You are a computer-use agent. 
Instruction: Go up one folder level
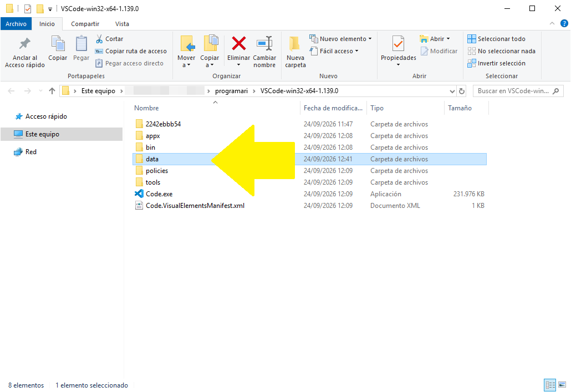tap(52, 91)
